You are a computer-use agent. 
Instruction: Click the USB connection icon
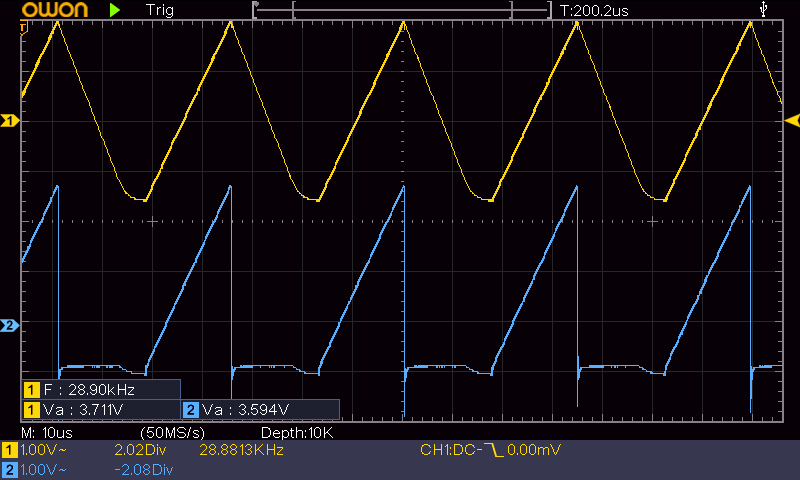[763, 9]
